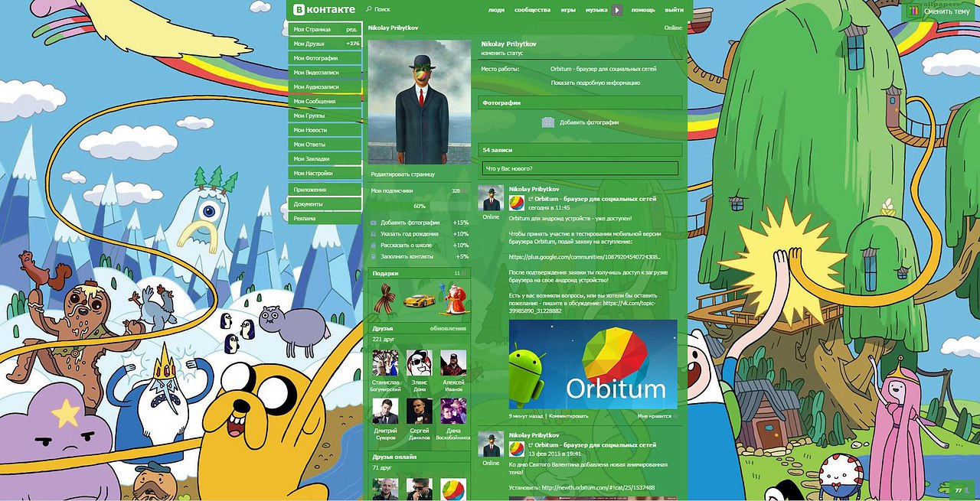Open the сообщества top navigation link
980x501 pixels.
(x=532, y=10)
